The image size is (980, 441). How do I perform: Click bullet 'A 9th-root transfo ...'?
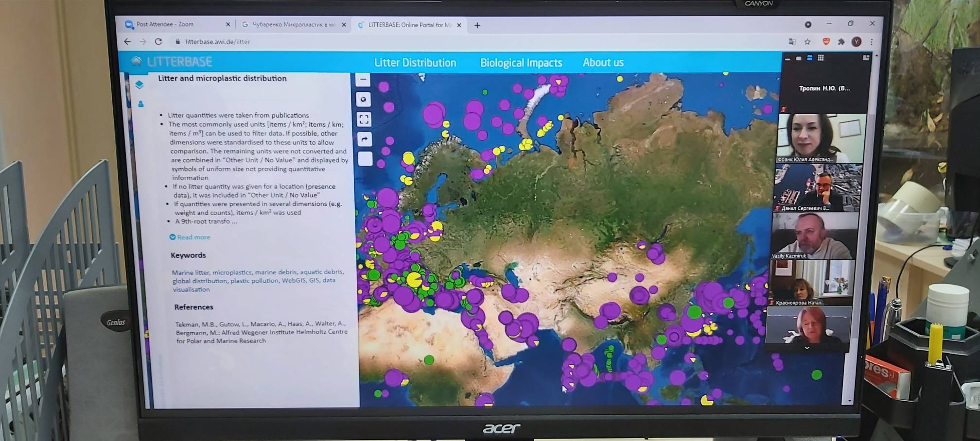pyautogui.click(x=206, y=221)
